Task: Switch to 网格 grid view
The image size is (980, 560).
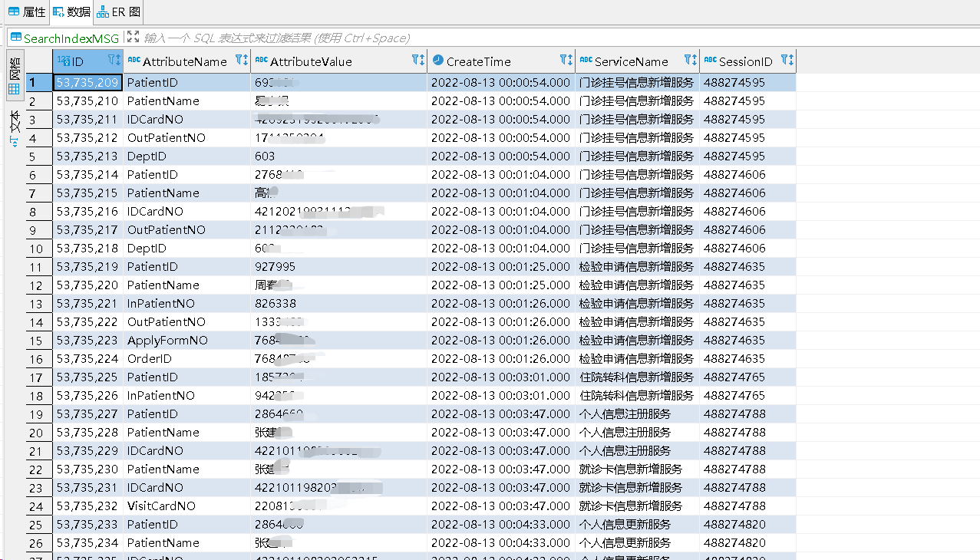Action: pos(15,75)
